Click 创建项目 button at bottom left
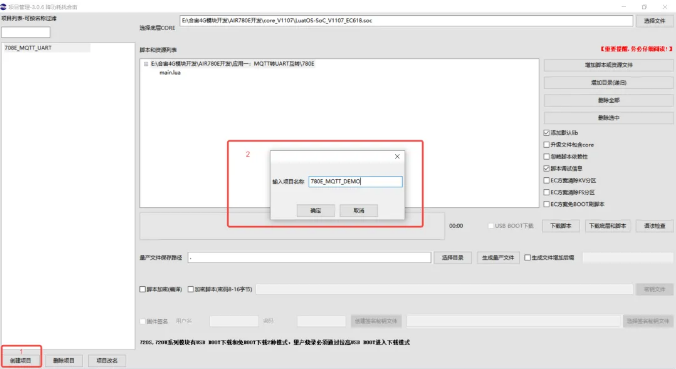676x369 pixels. 21,360
